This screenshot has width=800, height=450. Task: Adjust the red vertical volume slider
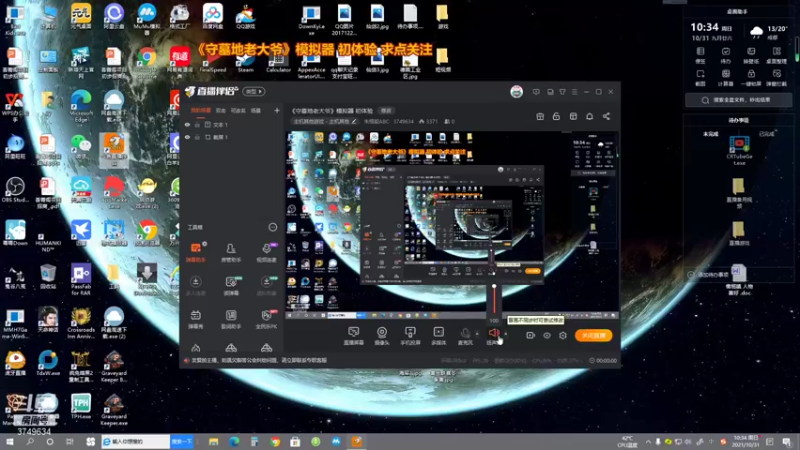click(x=494, y=299)
